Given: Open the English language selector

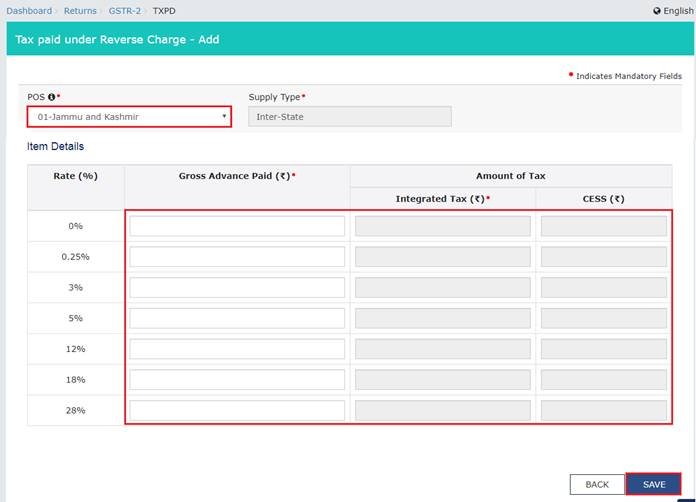Looking at the screenshot, I should tap(677, 11).
